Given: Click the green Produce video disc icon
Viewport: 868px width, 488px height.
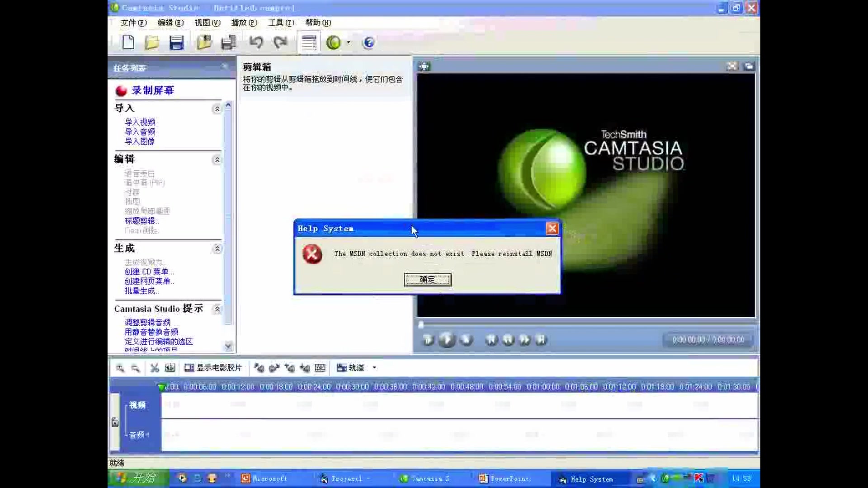Looking at the screenshot, I should click(333, 42).
